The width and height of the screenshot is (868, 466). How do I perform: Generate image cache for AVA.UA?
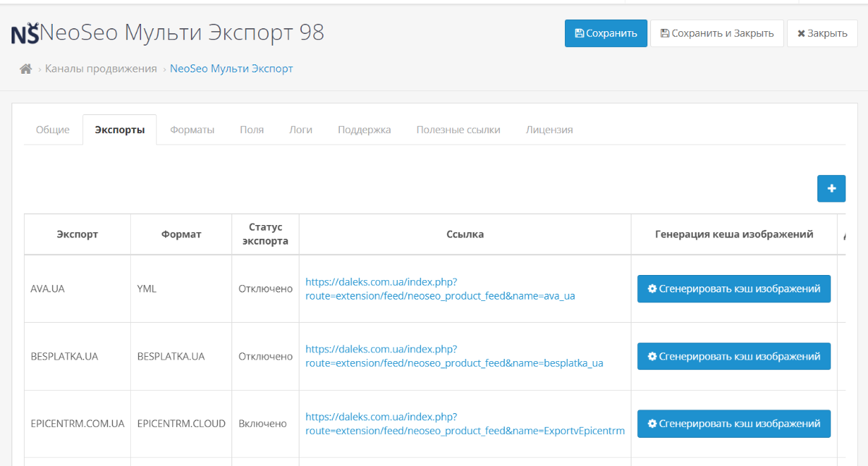(733, 289)
